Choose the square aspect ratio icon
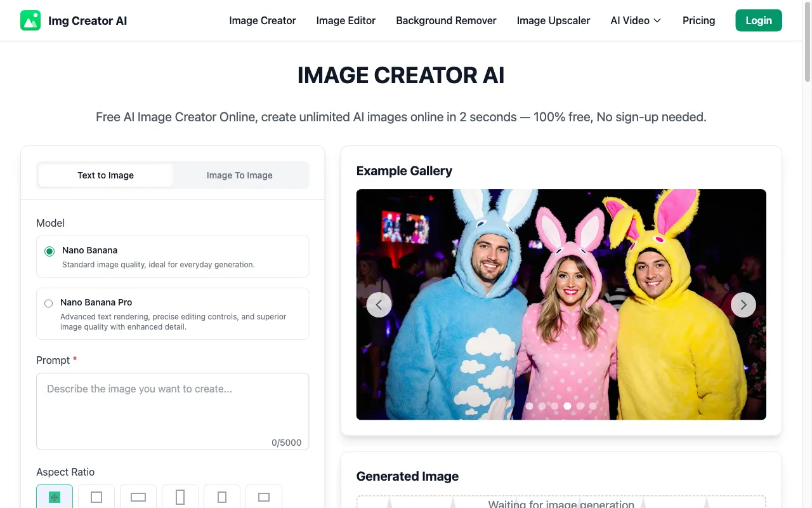812x508 pixels. click(96, 497)
